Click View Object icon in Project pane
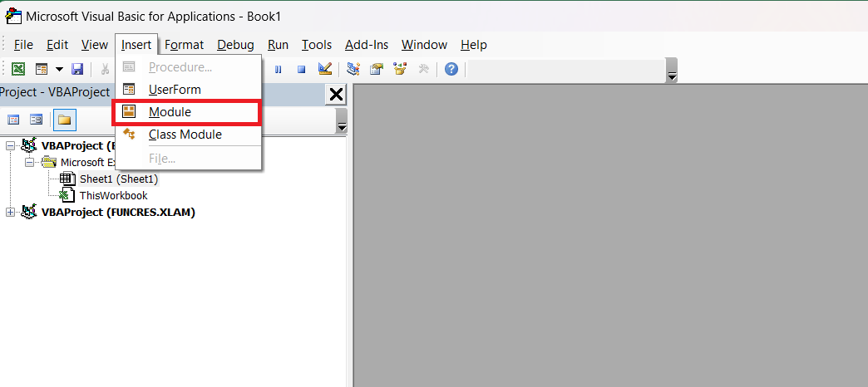The height and width of the screenshot is (387, 868). [37, 120]
